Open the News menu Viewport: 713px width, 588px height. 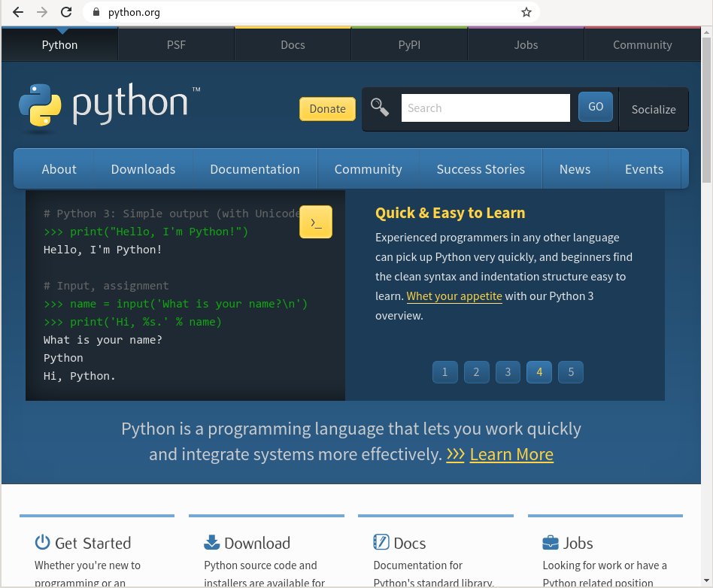pyautogui.click(x=575, y=169)
